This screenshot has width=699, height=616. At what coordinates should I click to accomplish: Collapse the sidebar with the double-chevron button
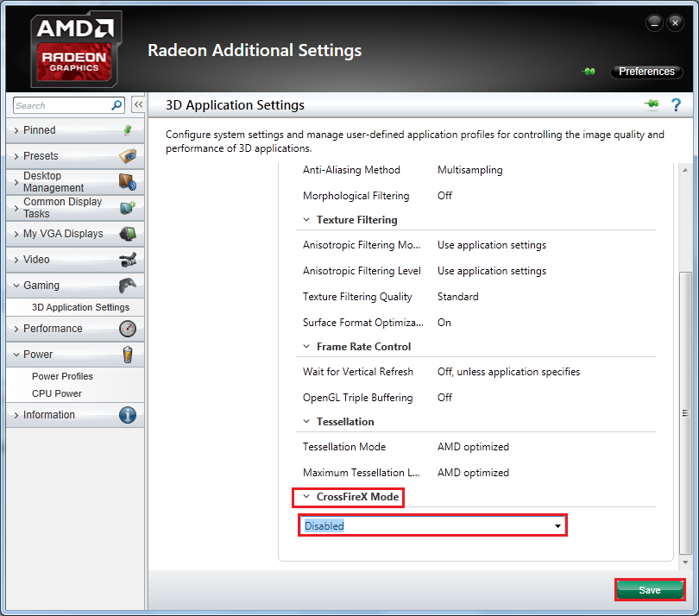[x=138, y=104]
